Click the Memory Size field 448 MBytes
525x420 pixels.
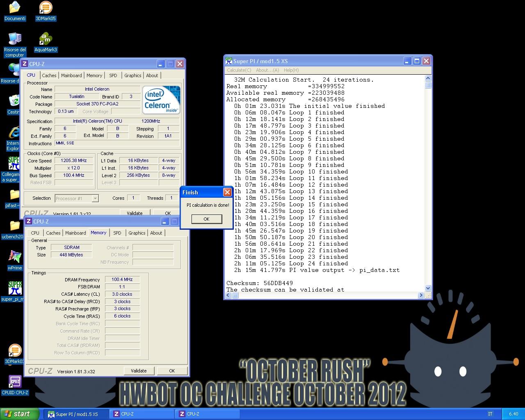point(71,255)
